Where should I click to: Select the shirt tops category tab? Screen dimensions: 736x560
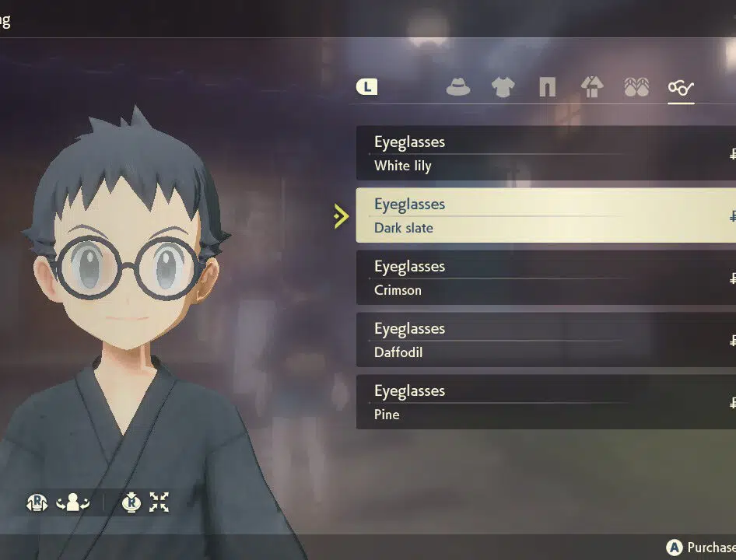tap(503, 87)
